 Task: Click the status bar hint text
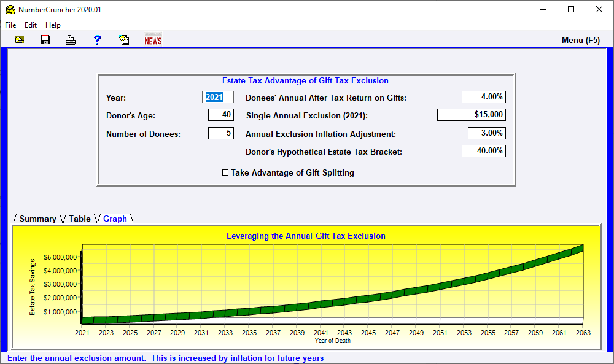(165, 358)
